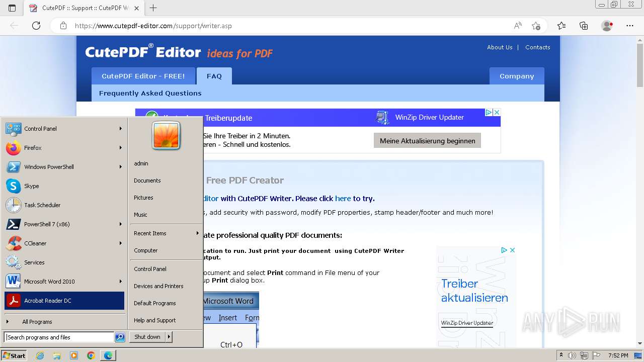Open a new browser tab
Screen dimensions: 644x362
[153, 8]
